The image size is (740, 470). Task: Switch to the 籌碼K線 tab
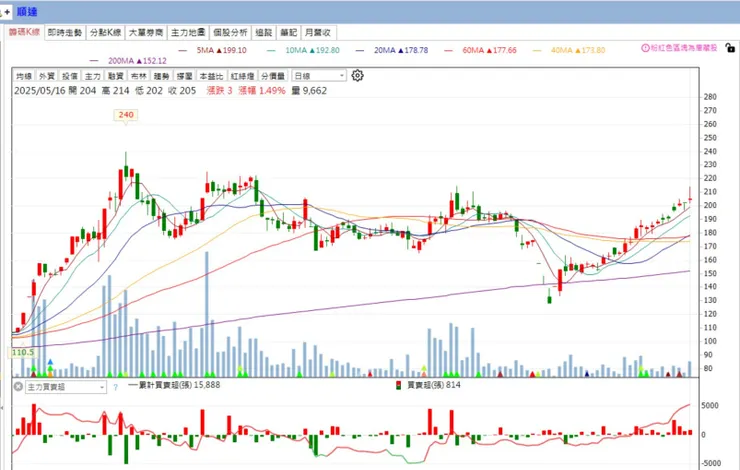(25, 32)
